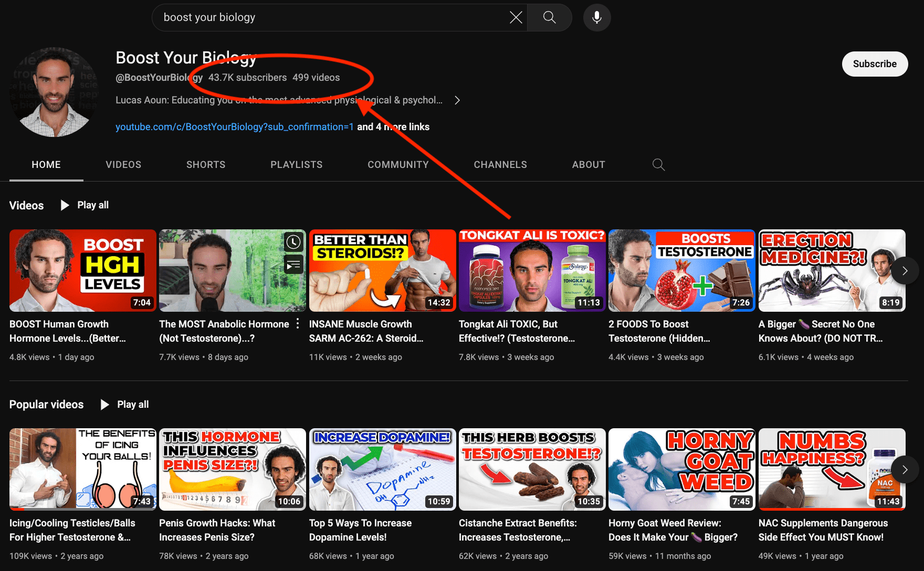Click Add to queue icon on thumbnail
Screen dimensions: 924x571
(x=293, y=265)
